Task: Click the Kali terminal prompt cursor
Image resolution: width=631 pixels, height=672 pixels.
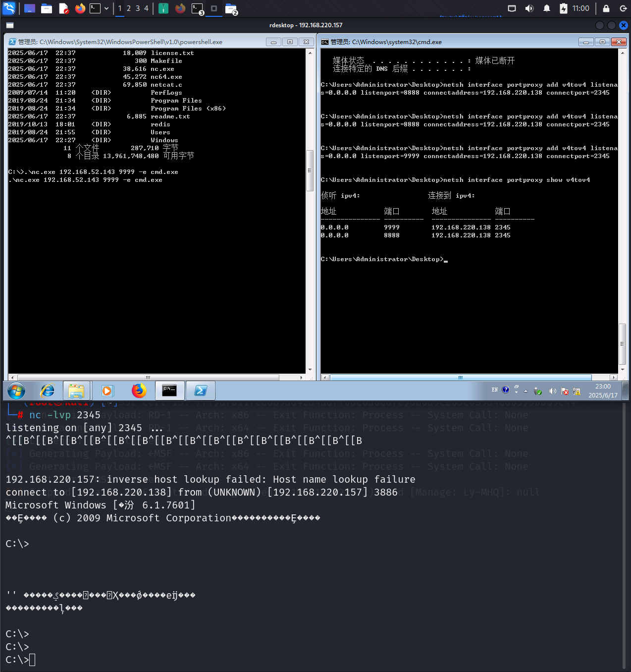Action: point(32,660)
